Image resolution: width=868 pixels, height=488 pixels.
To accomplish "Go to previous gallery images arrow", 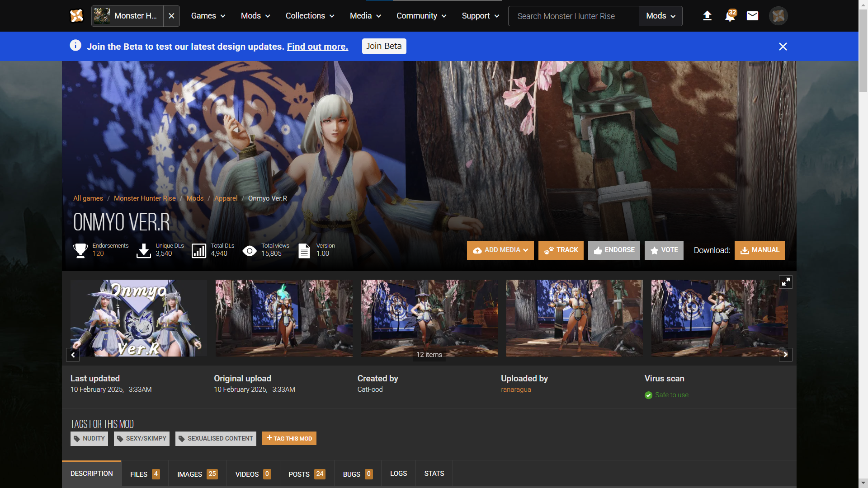I will click(x=73, y=355).
